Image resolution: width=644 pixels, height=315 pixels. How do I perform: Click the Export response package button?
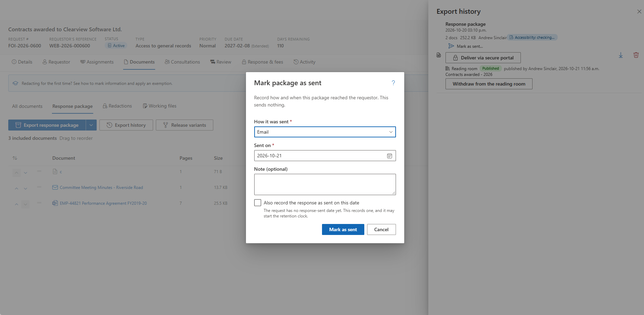pos(47,125)
